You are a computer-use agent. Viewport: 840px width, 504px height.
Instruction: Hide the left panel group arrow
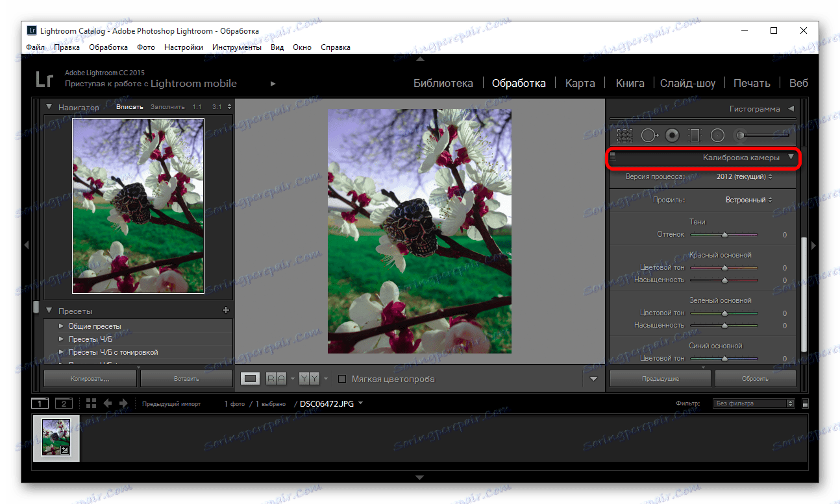click(x=27, y=245)
